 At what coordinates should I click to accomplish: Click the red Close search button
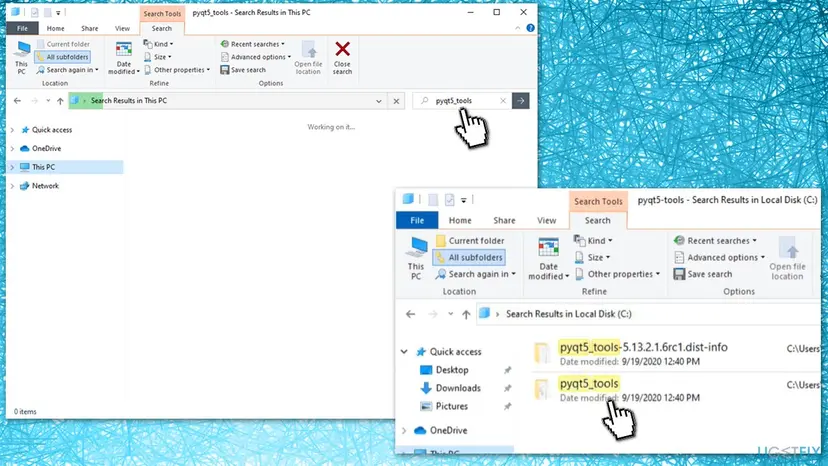tap(342, 58)
